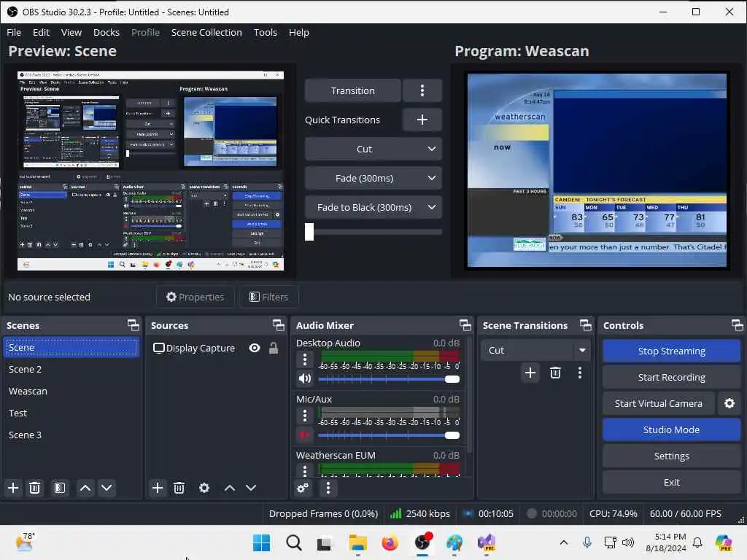This screenshot has width=747, height=560.
Task: Mute Desktop Audio speaker
Action: click(305, 378)
